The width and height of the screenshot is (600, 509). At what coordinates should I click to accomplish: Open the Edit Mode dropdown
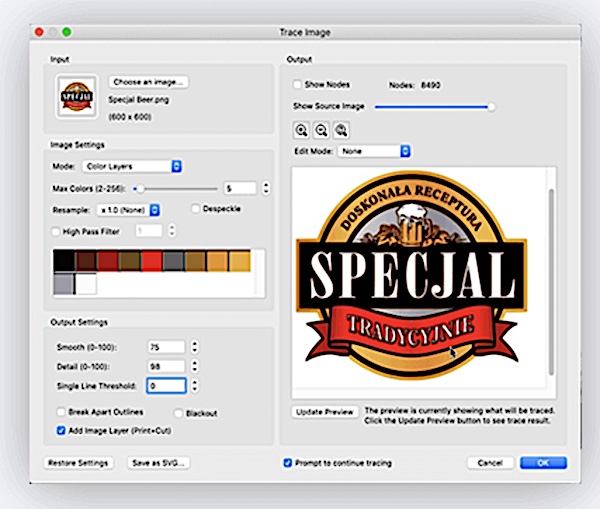click(x=374, y=151)
